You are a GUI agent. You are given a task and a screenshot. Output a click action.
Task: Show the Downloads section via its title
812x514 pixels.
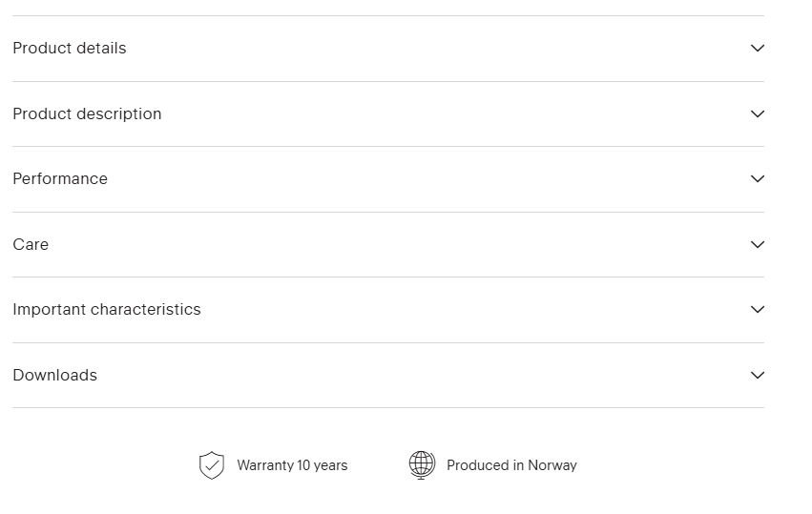click(55, 376)
